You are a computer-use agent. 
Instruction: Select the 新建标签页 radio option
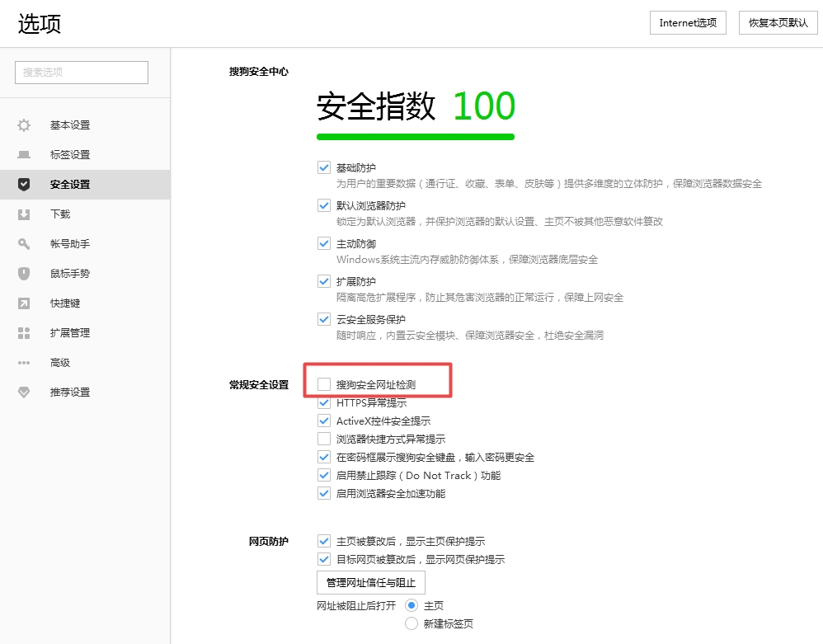[411, 624]
